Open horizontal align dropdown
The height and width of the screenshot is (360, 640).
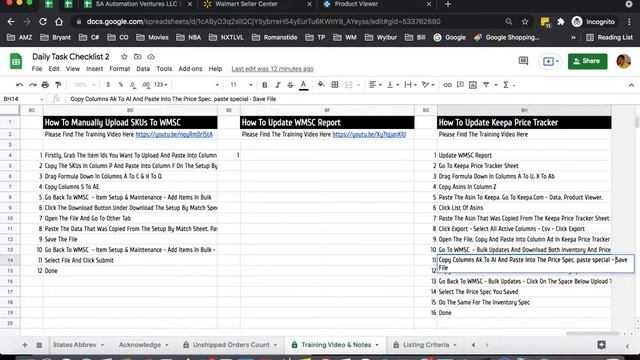(x=375, y=84)
